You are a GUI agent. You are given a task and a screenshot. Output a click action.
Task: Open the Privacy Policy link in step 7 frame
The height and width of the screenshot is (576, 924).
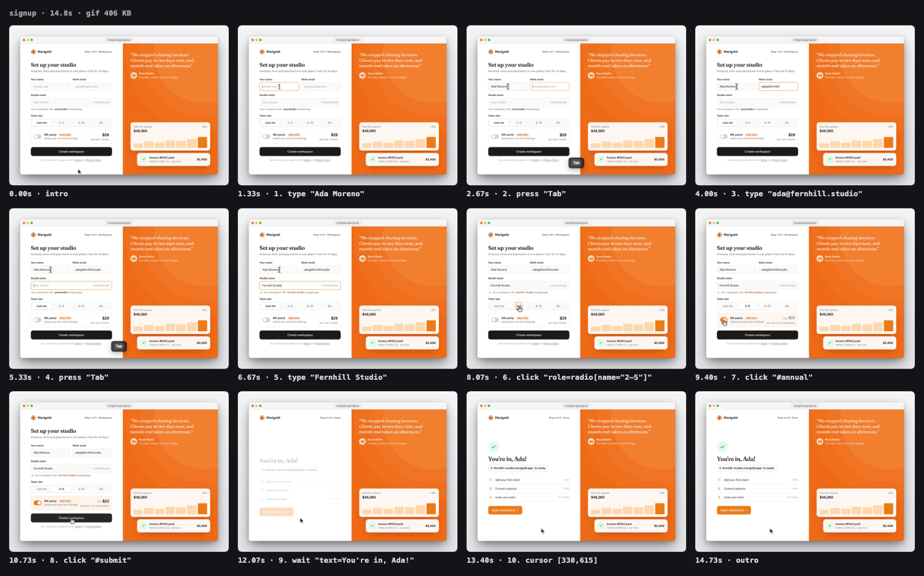(780, 343)
